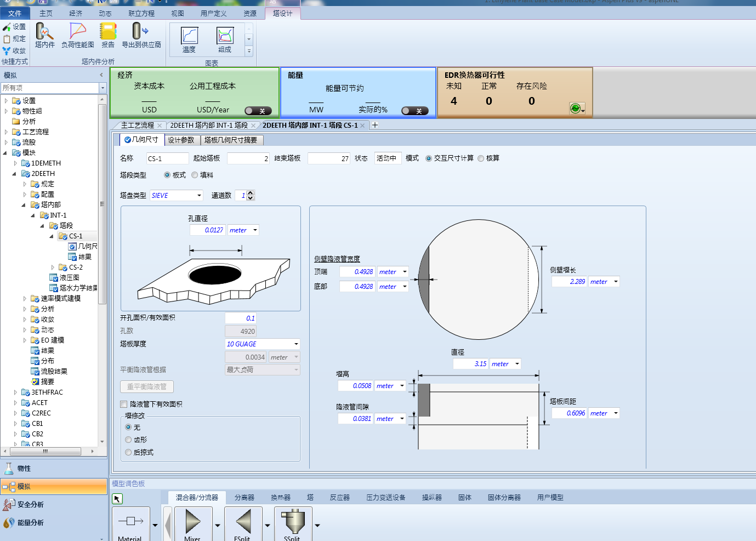Screen dimensions: 756x541
Task: Expand the 1DEMETH block node
Action: coord(15,163)
